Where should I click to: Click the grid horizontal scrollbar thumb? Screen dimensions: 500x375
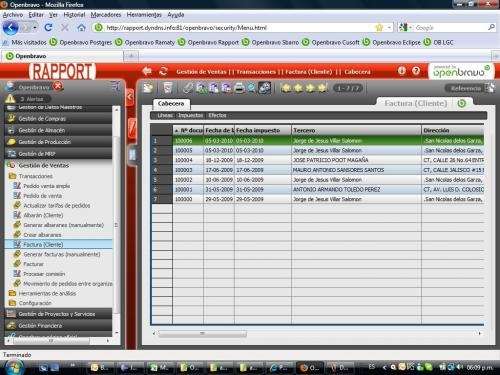point(202,333)
